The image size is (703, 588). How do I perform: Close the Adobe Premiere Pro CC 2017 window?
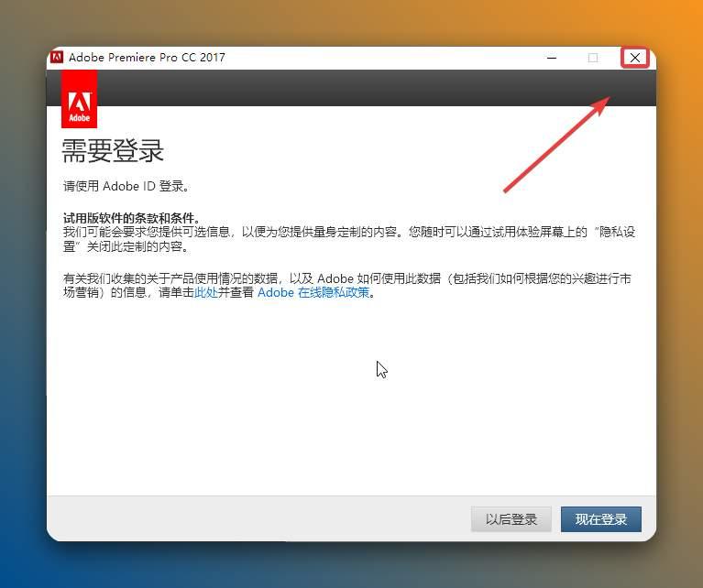pos(635,58)
